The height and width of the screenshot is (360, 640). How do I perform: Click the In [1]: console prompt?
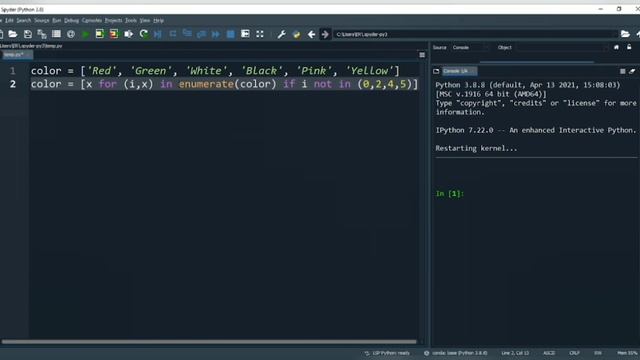[x=450, y=193]
